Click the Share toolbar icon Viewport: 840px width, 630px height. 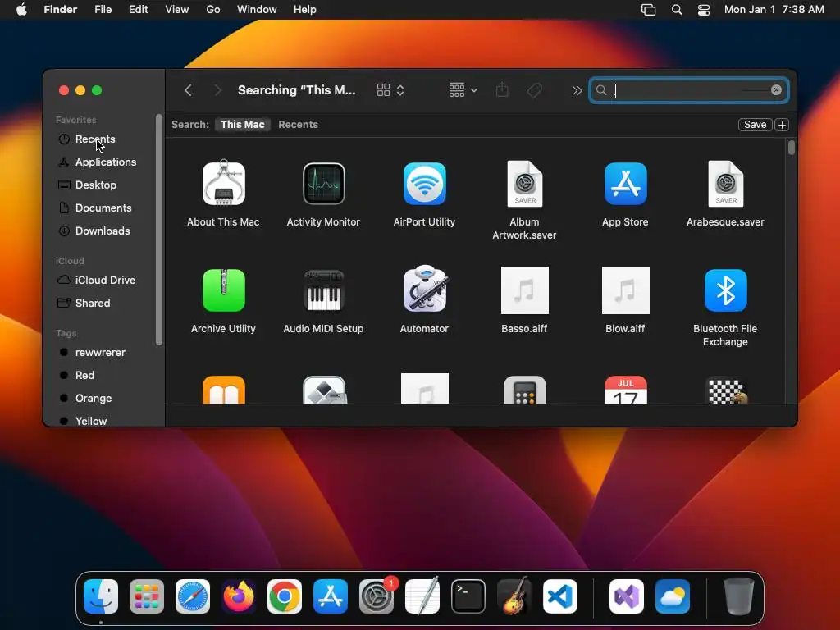coord(502,90)
